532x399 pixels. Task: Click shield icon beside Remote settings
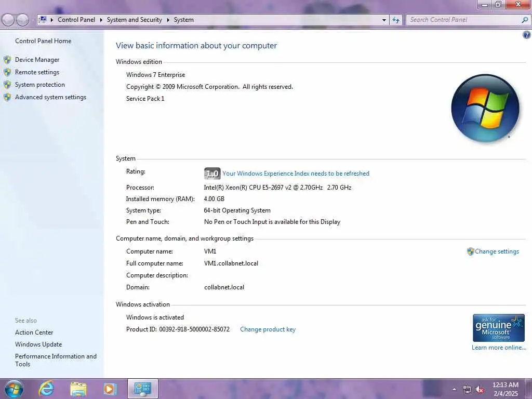tap(7, 72)
